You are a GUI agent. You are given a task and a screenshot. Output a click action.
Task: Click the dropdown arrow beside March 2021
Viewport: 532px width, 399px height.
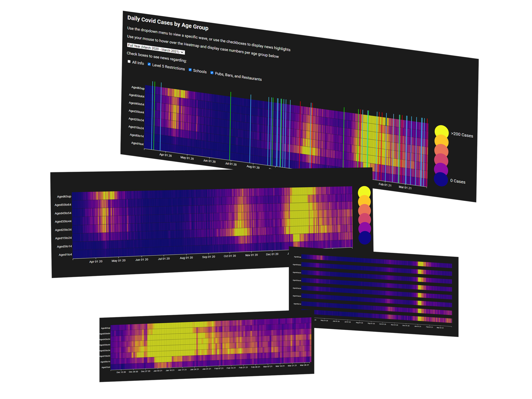(x=182, y=52)
